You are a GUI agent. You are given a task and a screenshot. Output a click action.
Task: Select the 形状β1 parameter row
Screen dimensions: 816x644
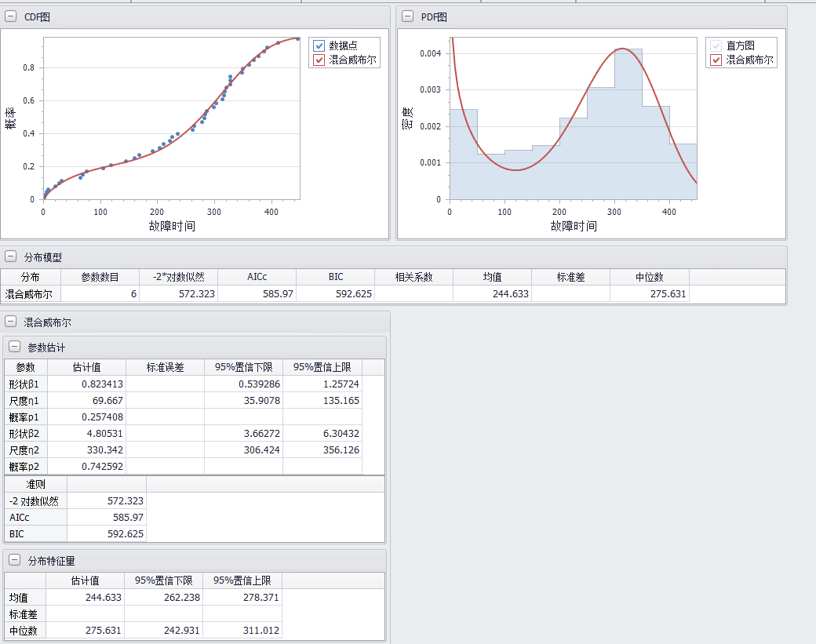coord(25,384)
